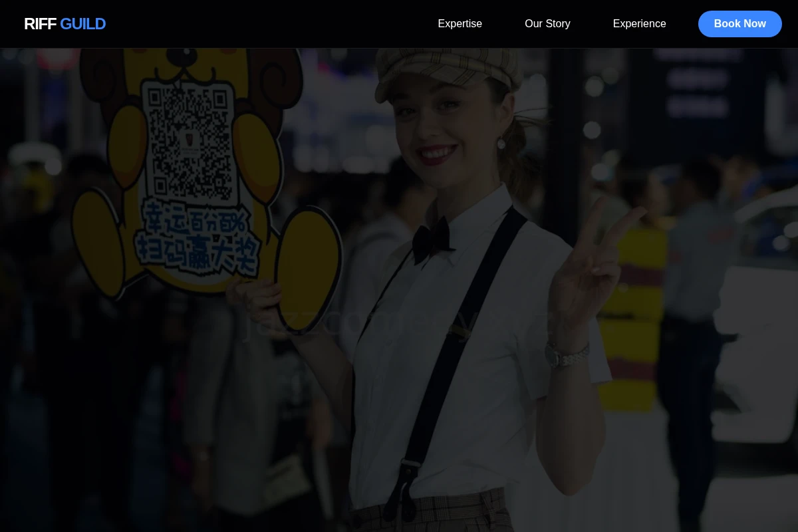Image resolution: width=798 pixels, height=532 pixels.
Task: Click the blue Book Now button
Action: pos(739,24)
